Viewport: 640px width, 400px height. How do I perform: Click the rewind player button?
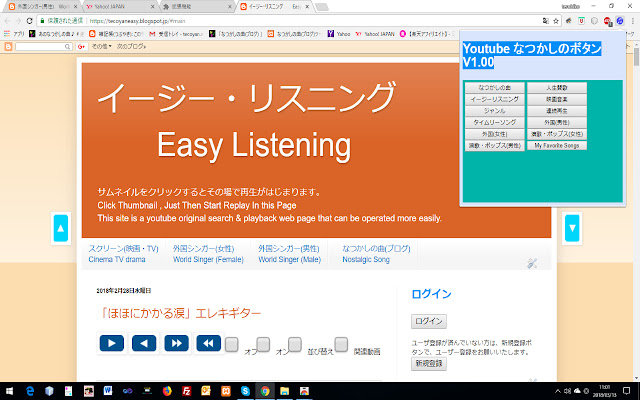click(x=209, y=343)
